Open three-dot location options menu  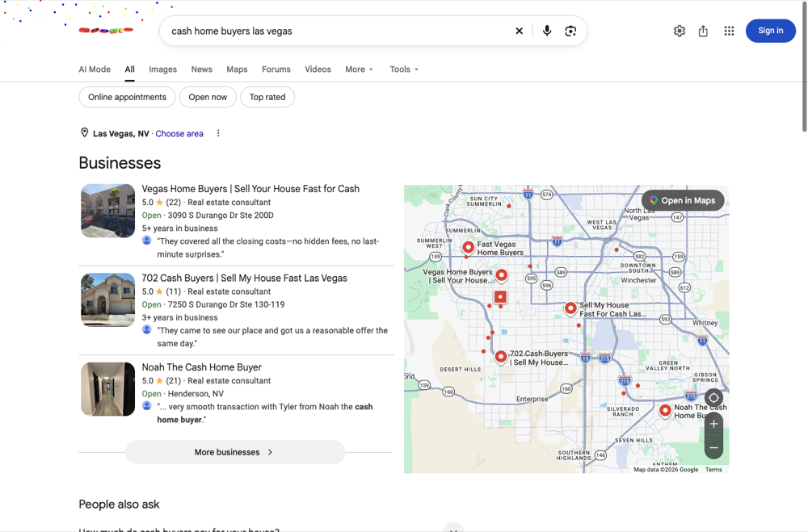[x=218, y=133]
